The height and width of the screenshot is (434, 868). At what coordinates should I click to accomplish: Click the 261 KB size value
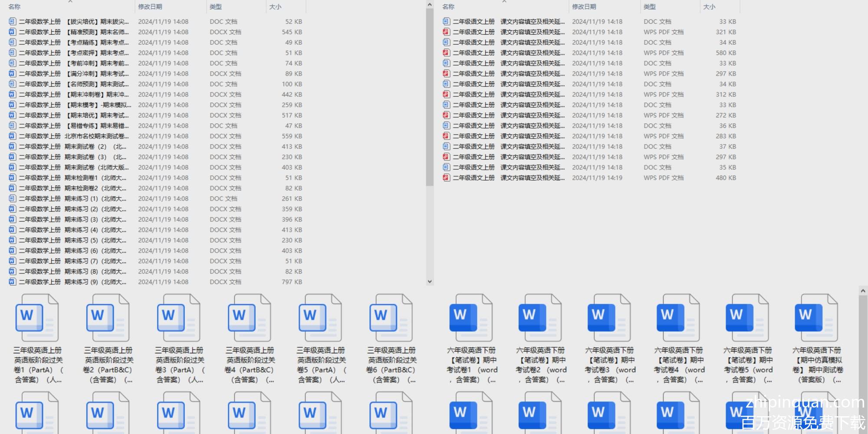click(292, 198)
